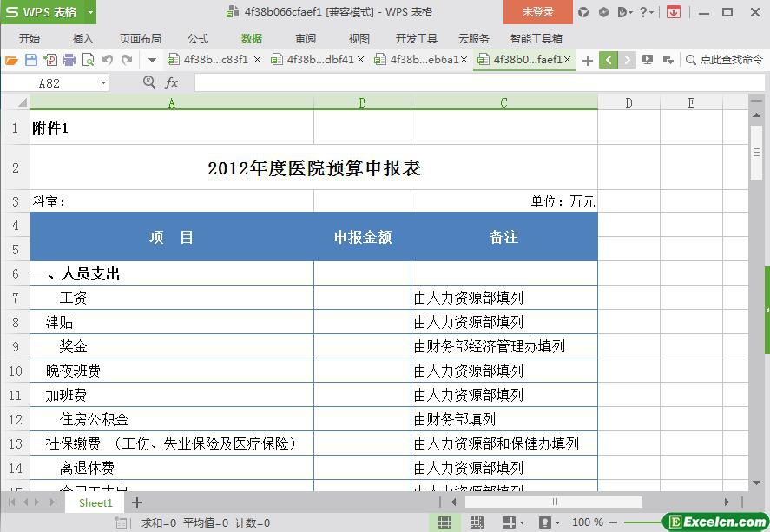Click the zoom magnifier icon beside fx
Screen dimensions: 770x532
point(148,82)
